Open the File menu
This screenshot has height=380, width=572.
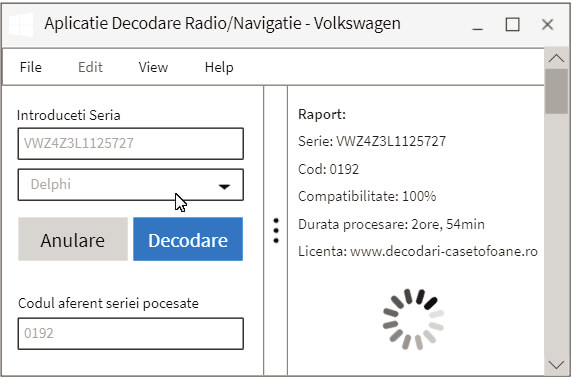31,67
